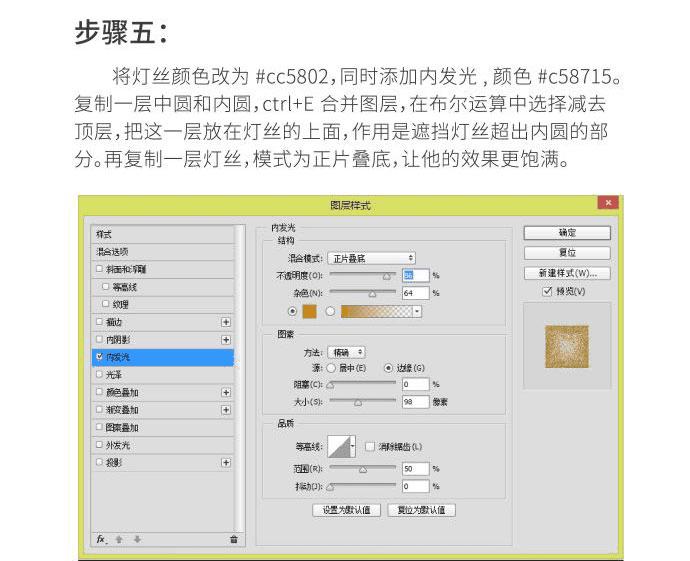690x561 pixels.
Task: Toggle the 内阴影 checkbox
Action: pos(99,339)
